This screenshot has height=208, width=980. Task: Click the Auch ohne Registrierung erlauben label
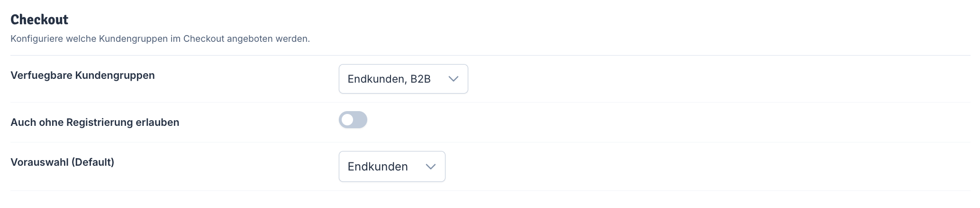tap(95, 123)
